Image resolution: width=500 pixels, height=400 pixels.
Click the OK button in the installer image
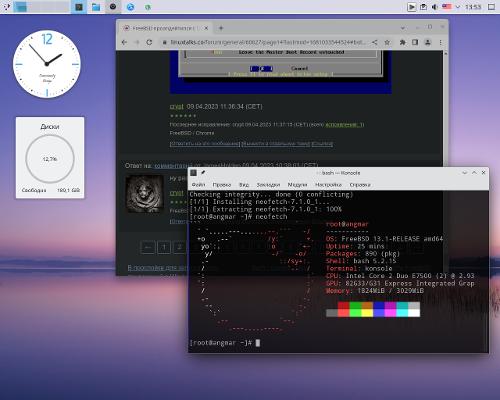pyautogui.click(x=262, y=68)
